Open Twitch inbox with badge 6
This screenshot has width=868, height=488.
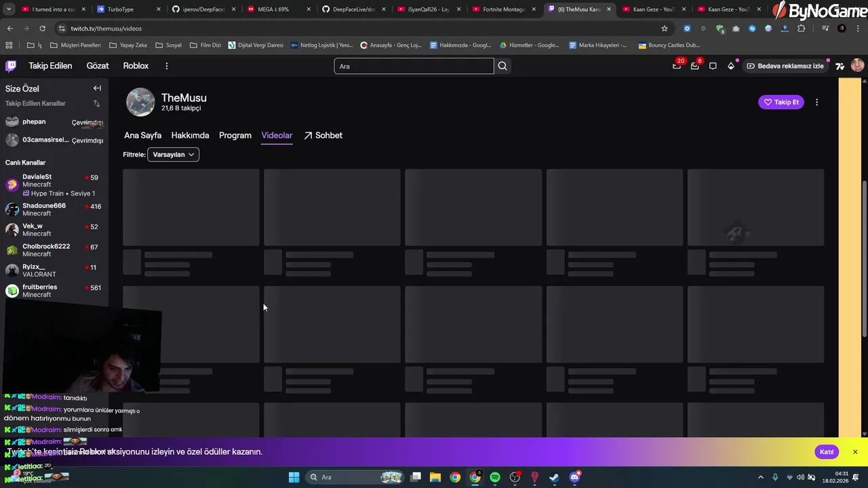695,65
